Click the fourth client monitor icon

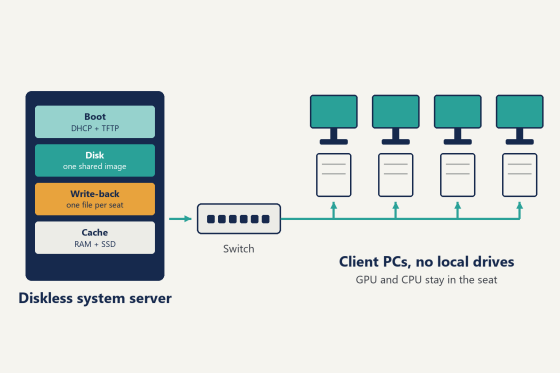click(x=520, y=120)
